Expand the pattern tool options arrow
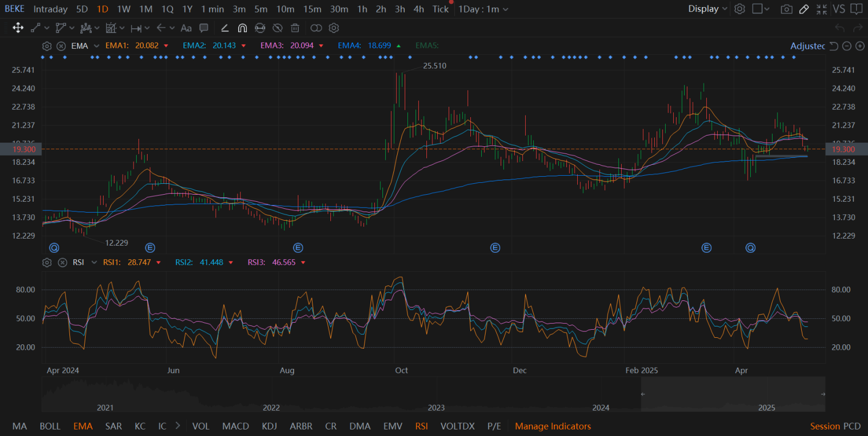The height and width of the screenshot is (436, 868). pos(97,28)
